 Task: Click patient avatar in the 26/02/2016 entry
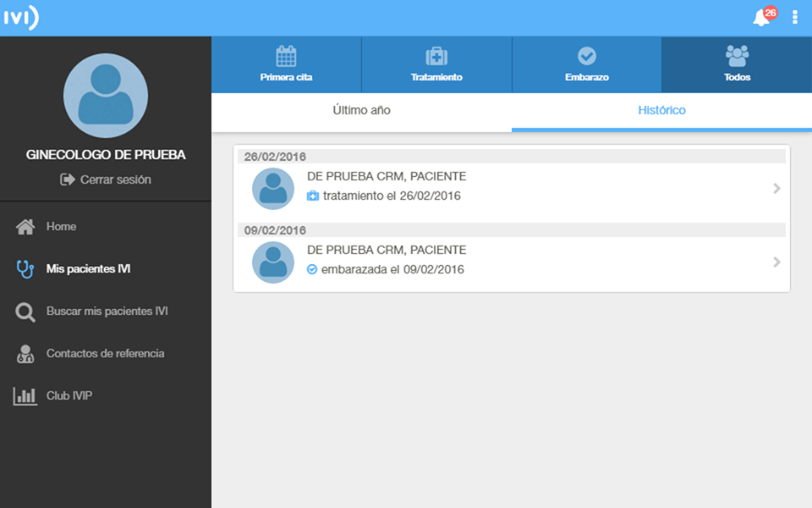[273, 189]
